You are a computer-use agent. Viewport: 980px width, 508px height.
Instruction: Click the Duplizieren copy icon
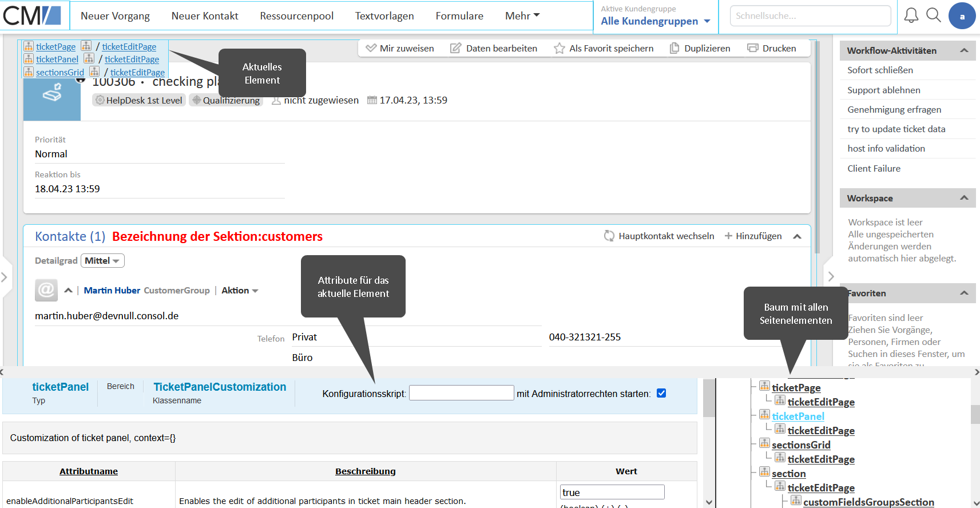tap(675, 48)
